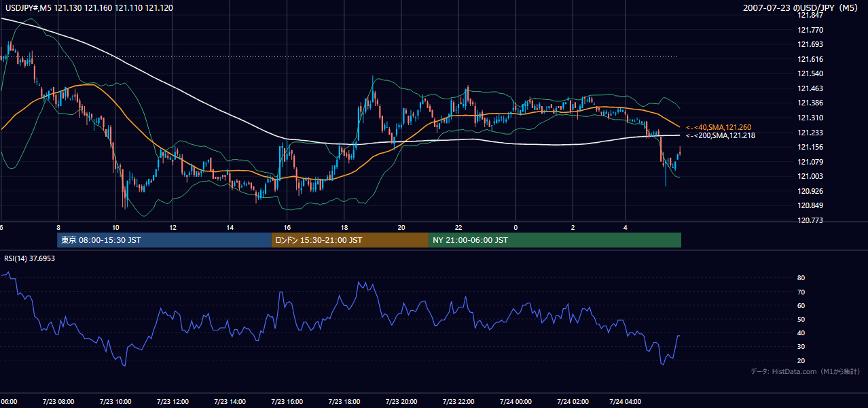The height and width of the screenshot is (408, 868).
Task: Click the 7/24 02:00 time axis label
Action: coord(573,401)
